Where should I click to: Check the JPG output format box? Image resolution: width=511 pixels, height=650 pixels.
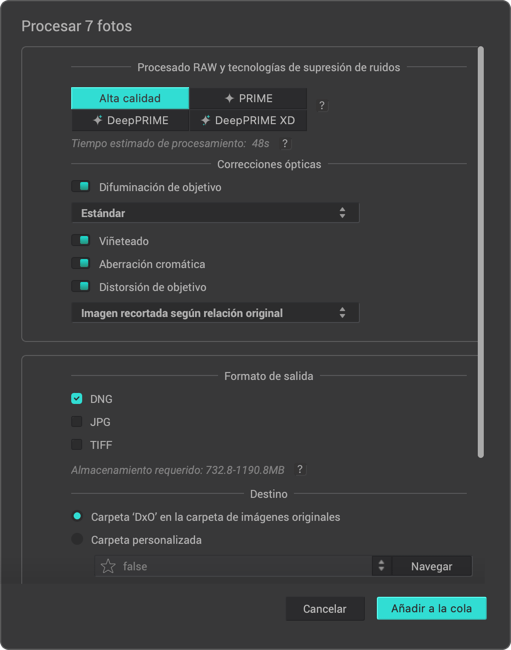tap(77, 422)
